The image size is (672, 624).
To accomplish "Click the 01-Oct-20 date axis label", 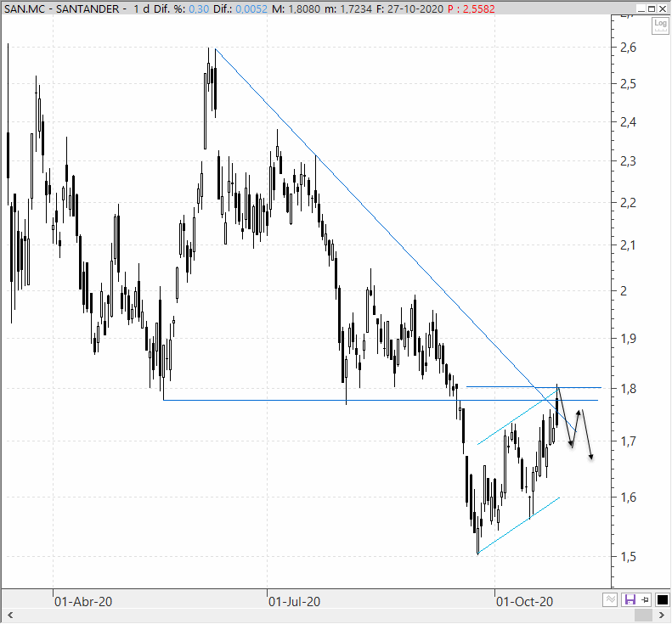I will 524,602.
